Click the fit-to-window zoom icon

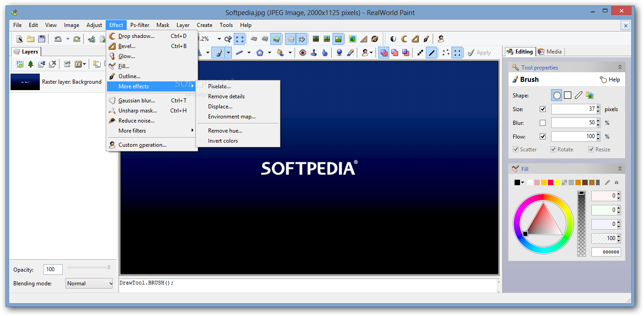click(x=239, y=39)
